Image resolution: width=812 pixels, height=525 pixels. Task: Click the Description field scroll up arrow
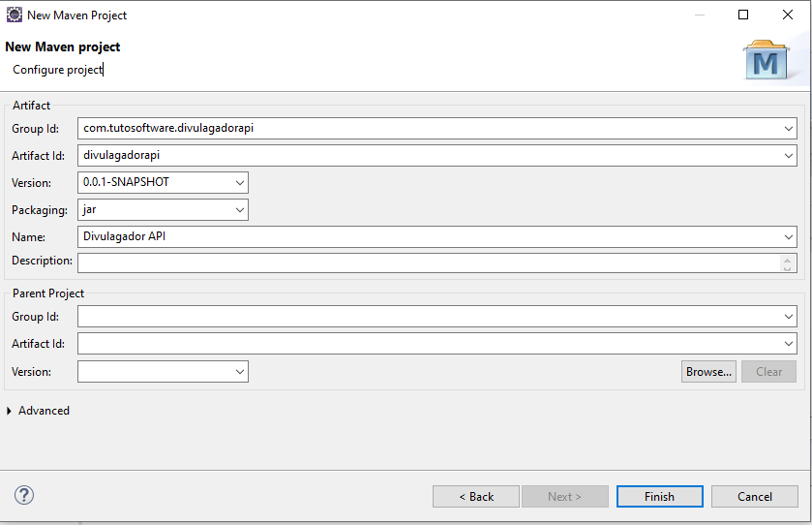(x=787, y=260)
